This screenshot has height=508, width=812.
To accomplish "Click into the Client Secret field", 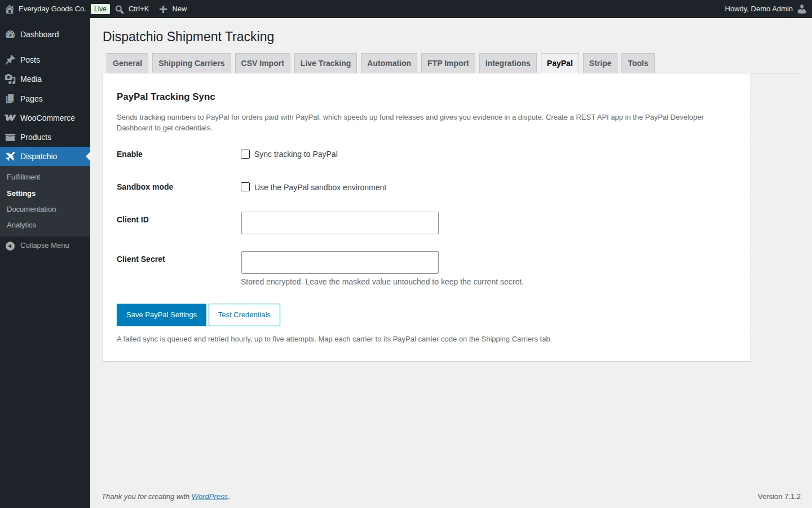I will click(x=340, y=262).
